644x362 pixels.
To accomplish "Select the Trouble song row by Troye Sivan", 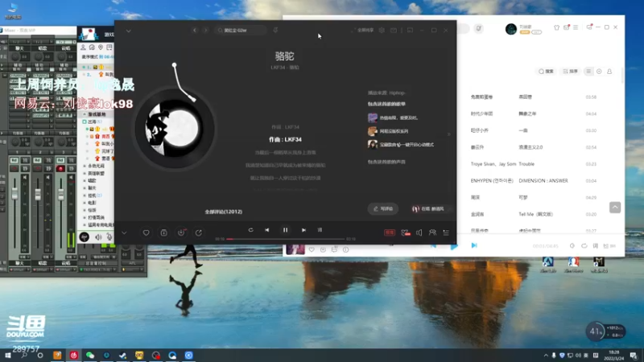I will [534, 164].
